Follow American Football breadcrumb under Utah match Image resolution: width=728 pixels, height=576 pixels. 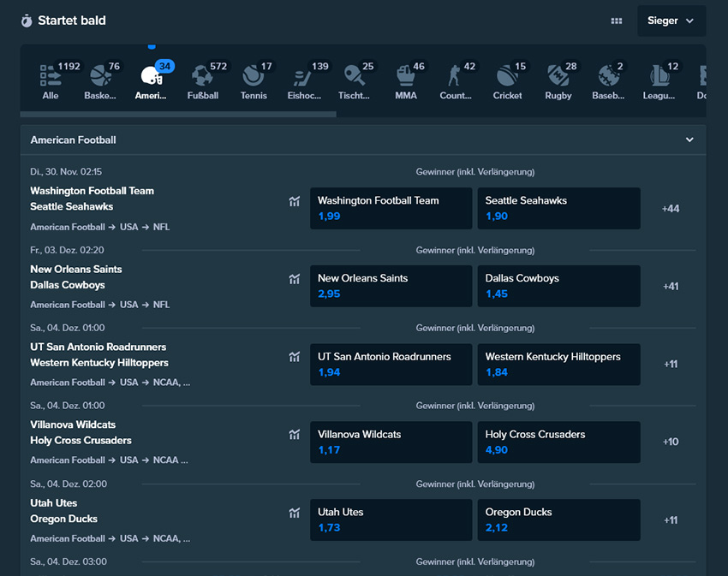68,538
